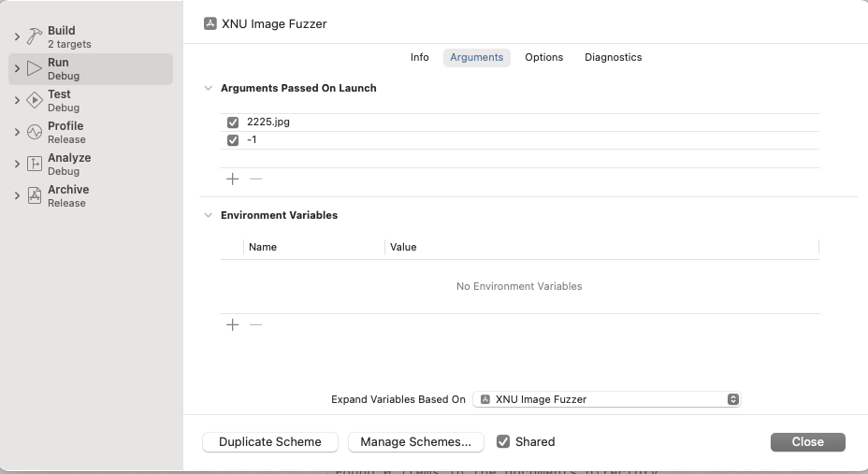868x474 pixels.
Task: Toggle the Shared scheme checkbox
Action: coord(503,441)
